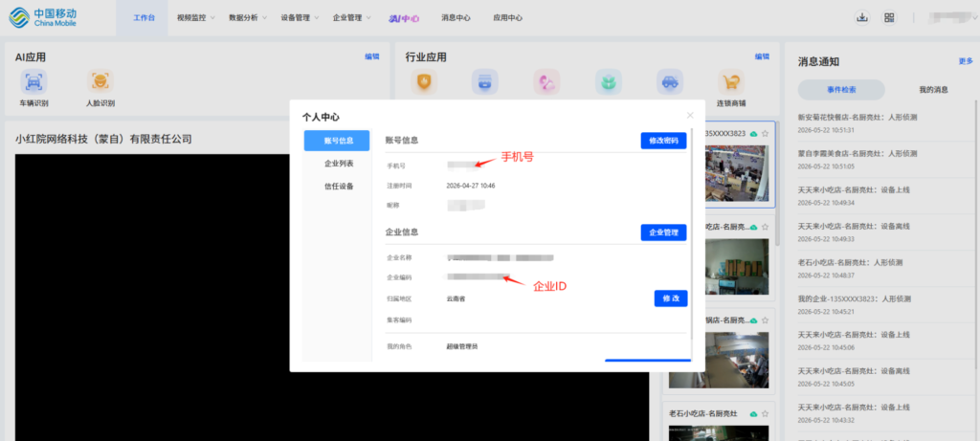Click the 企业管理 blue button
Viewport: 980px width, 441px height.
click(663, 232)
